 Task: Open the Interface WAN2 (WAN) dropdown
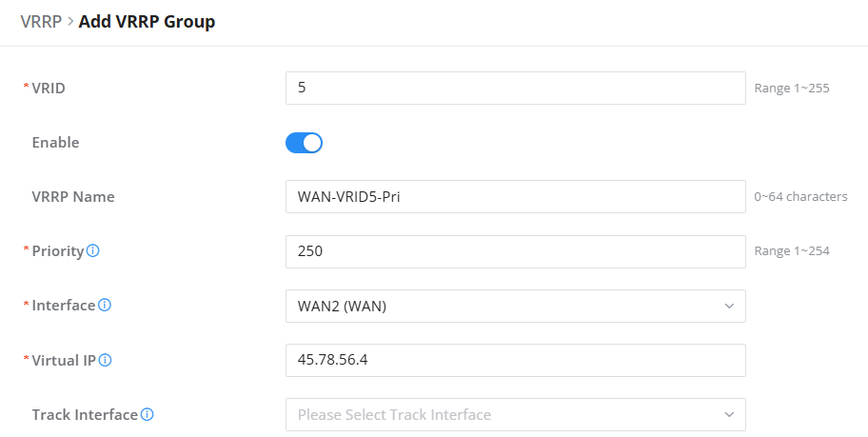(516, 306)
